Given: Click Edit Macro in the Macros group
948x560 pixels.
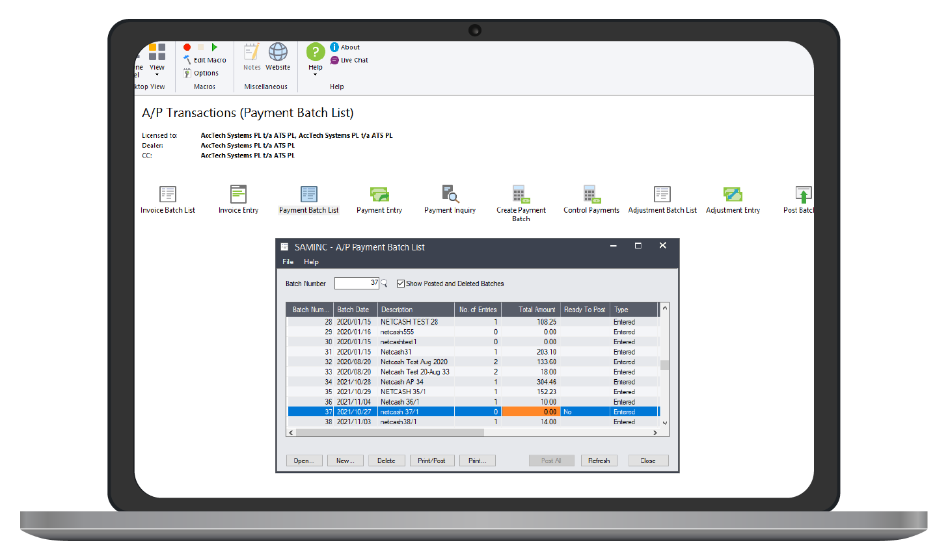Looking at the screenshot, I should 205,60.
